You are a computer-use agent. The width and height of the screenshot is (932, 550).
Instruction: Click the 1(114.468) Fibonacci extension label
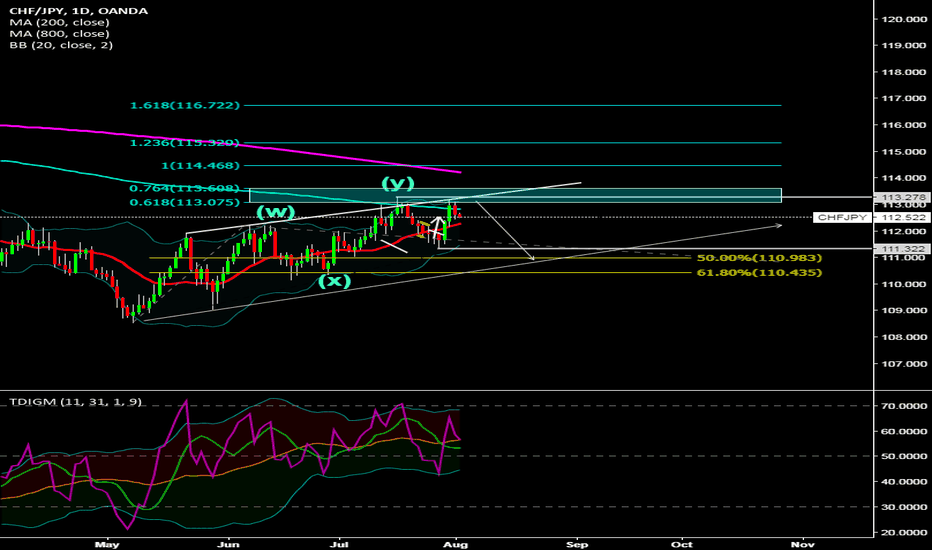201,165
